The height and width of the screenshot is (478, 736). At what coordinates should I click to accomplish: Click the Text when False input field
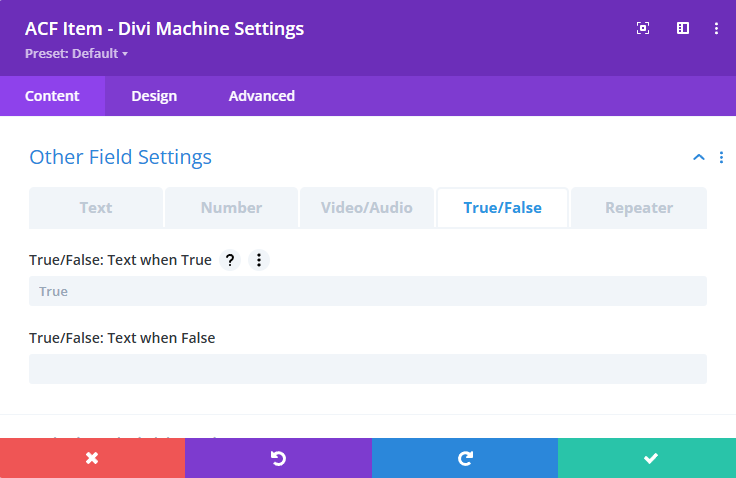coord(368,369)
